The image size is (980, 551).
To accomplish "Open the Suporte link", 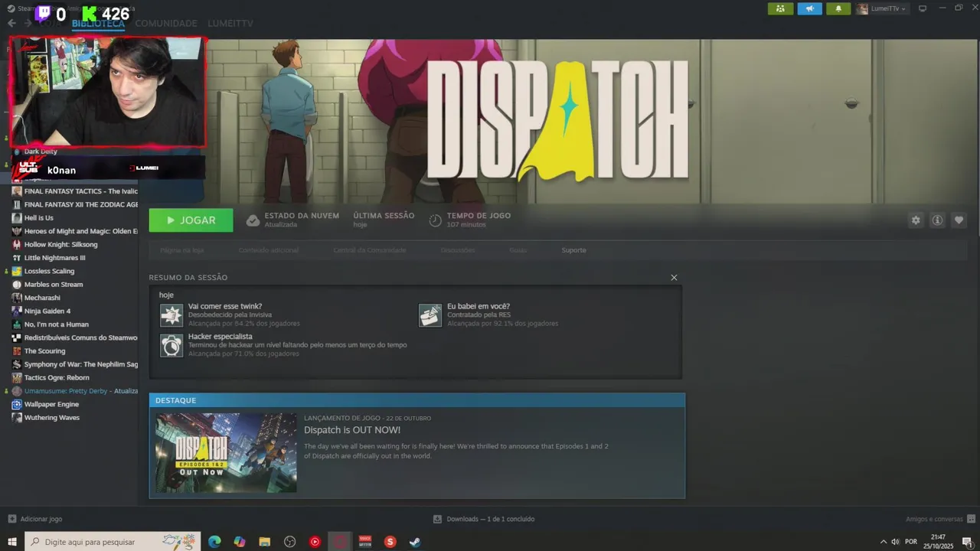I will pos(573,250).
